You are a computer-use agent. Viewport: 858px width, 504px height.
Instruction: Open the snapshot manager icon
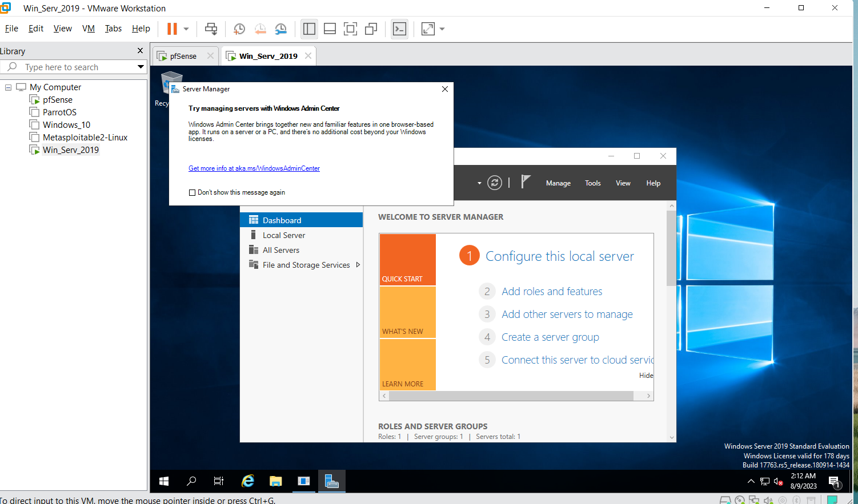tap(280, 29)
